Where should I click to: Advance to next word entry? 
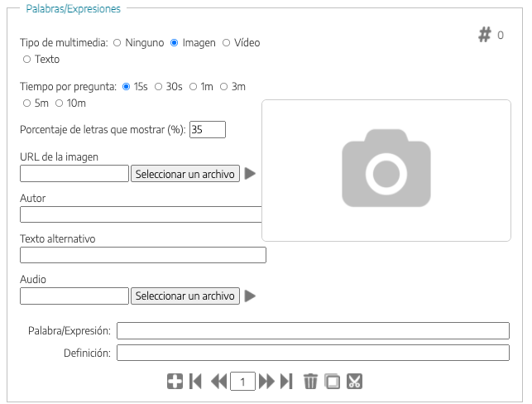pos(266,381)
